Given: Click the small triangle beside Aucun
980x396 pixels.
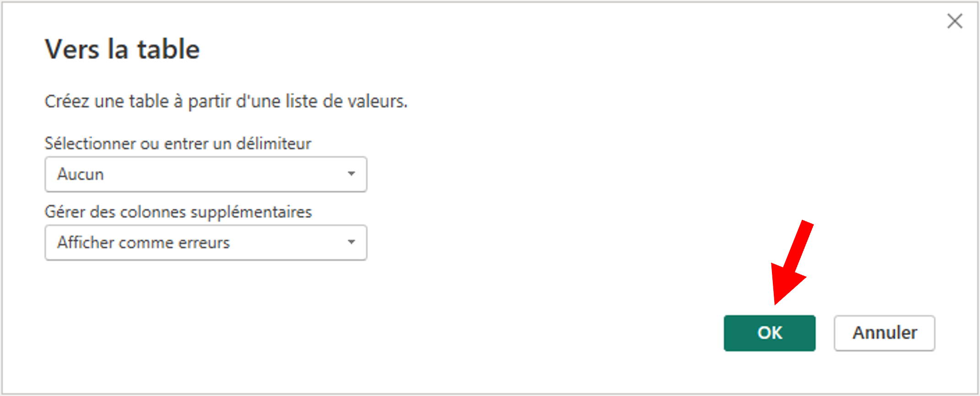Looking at the screenshot, I should [351, 174].
